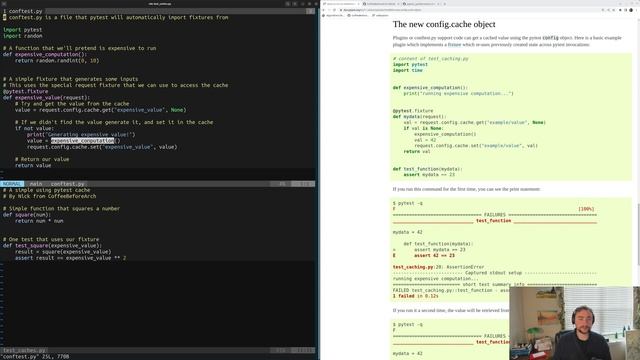The image size is (640, 360).
Task: Click the 'assert result == expensive_value ** 2' line
Action: point(71,258)
